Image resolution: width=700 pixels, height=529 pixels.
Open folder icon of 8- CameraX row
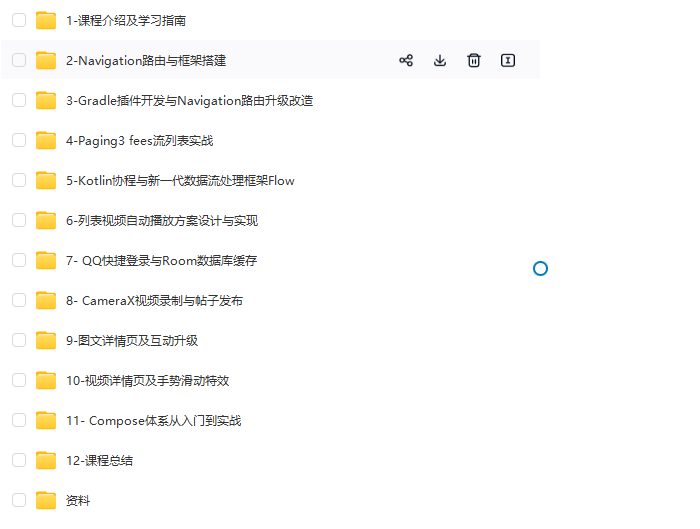click(x=46, y=300)
